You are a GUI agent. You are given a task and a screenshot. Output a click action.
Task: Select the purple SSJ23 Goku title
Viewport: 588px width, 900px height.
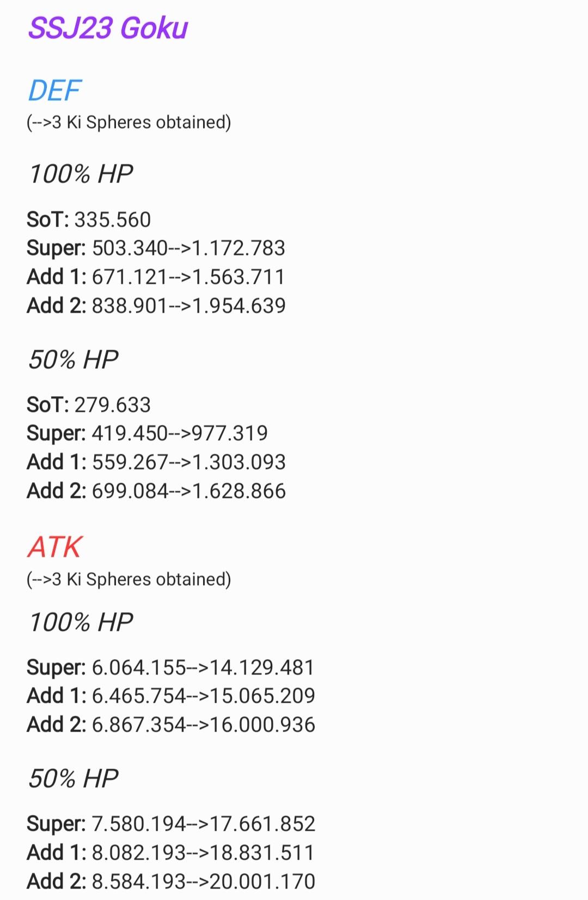click(108, 28)
